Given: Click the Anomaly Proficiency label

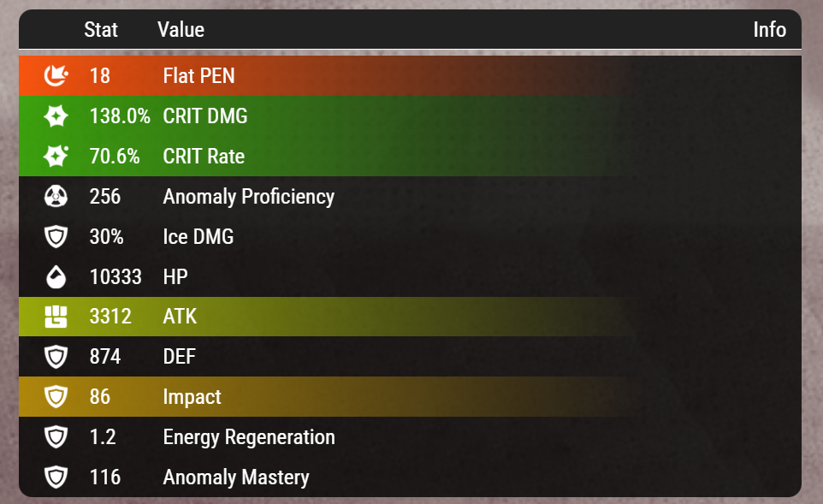Looking at the screenshot, I should 249,197.
